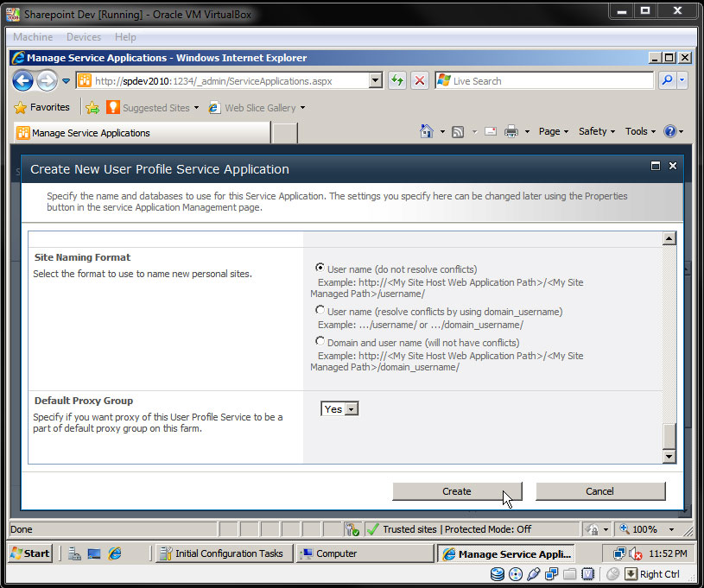Maximize the Create New User Profile dialog

click(656, 166)
